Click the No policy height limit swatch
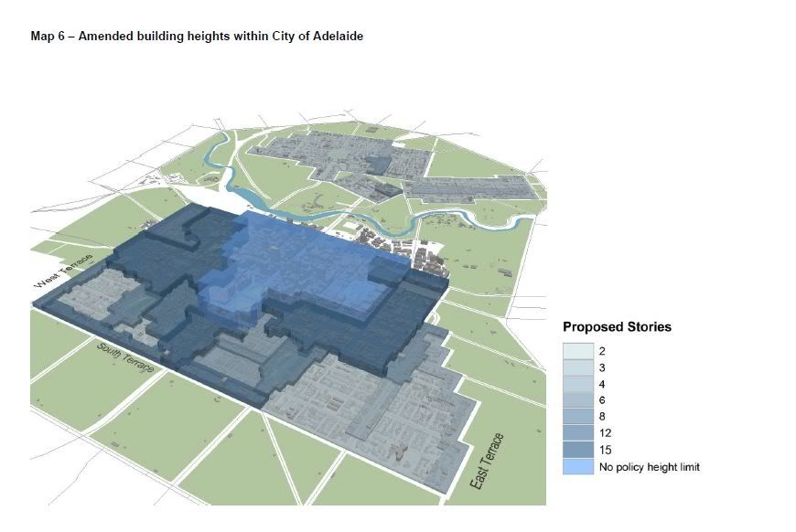Screen dimensions: 796x532 (x=577, y=466)
